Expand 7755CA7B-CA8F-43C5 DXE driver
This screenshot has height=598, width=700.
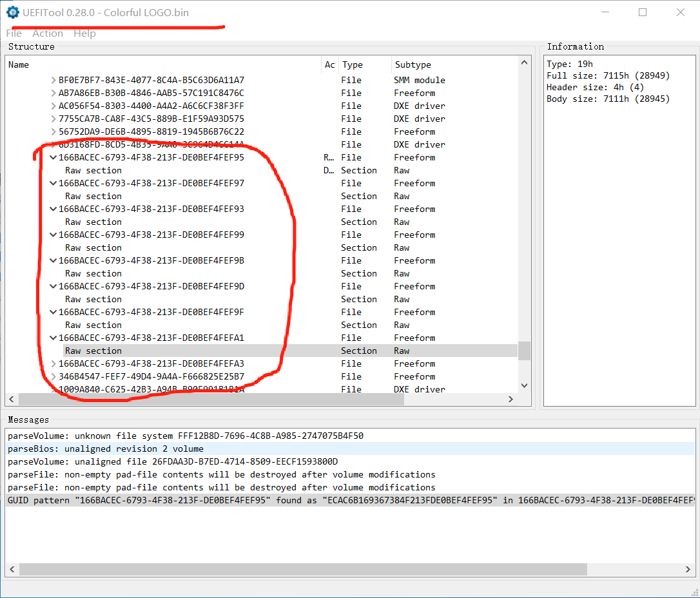click(x=53, y=119)
